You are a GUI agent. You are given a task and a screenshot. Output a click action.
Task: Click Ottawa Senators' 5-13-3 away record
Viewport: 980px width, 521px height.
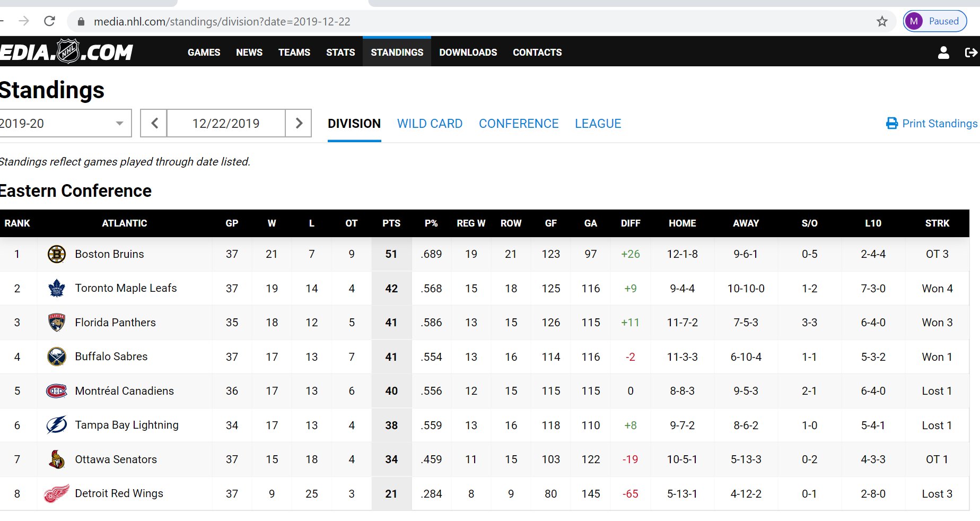746,459
